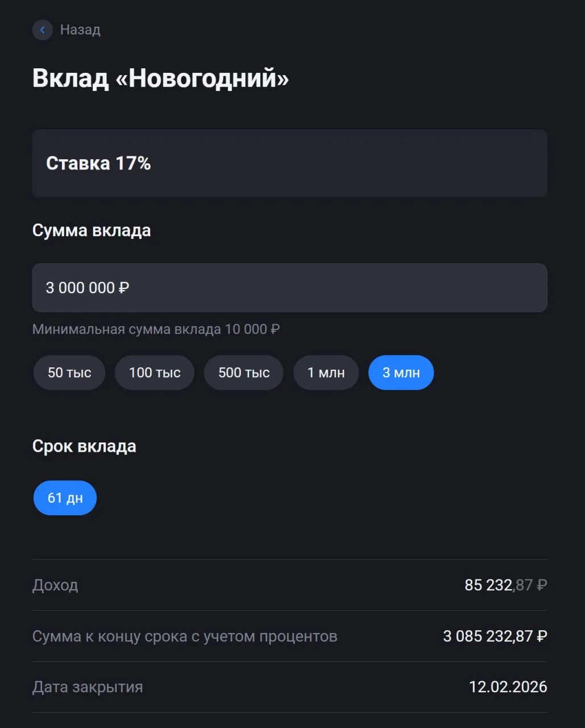Click the «Дата закрытия» row label
The height and width of the screenshot is (728, 585).
pos(88,687)
